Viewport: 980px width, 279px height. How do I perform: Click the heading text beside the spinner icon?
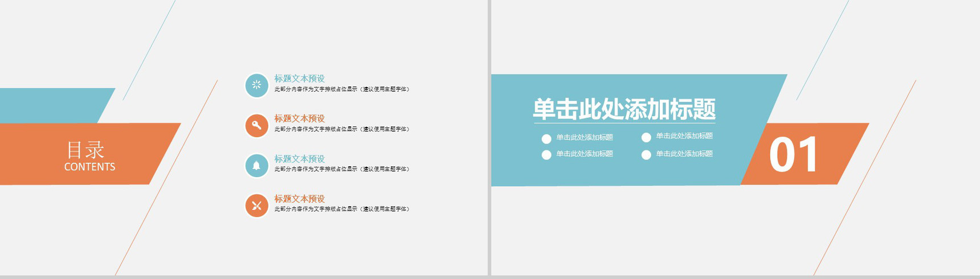point(299,79)
